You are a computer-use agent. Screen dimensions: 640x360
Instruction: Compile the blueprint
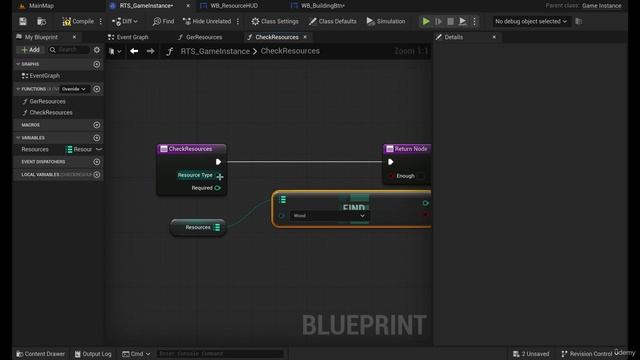tap(78, 21)
